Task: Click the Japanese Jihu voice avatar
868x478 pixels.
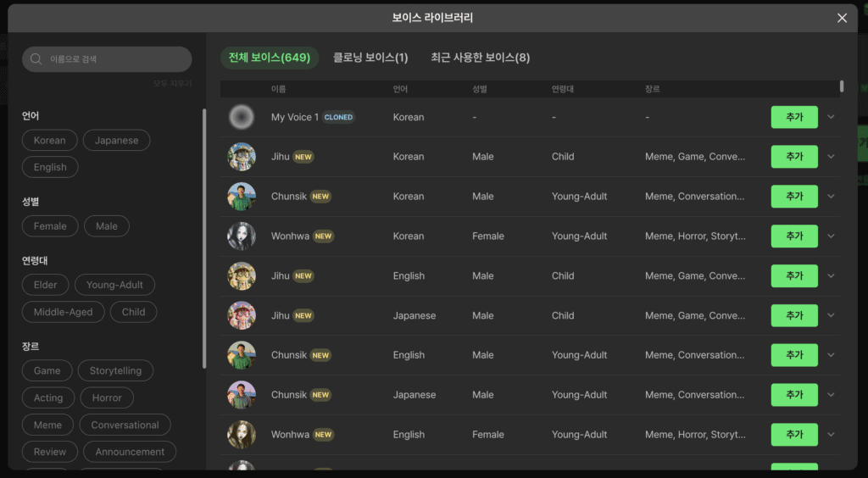Action: 242,315
